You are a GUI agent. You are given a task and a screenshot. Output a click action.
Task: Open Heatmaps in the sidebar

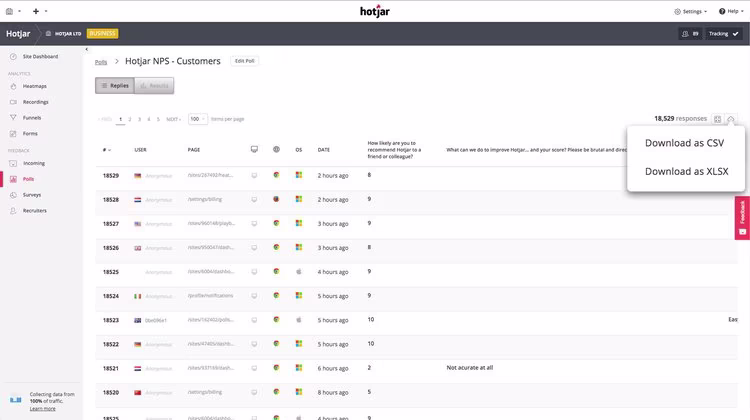point(34,86)
